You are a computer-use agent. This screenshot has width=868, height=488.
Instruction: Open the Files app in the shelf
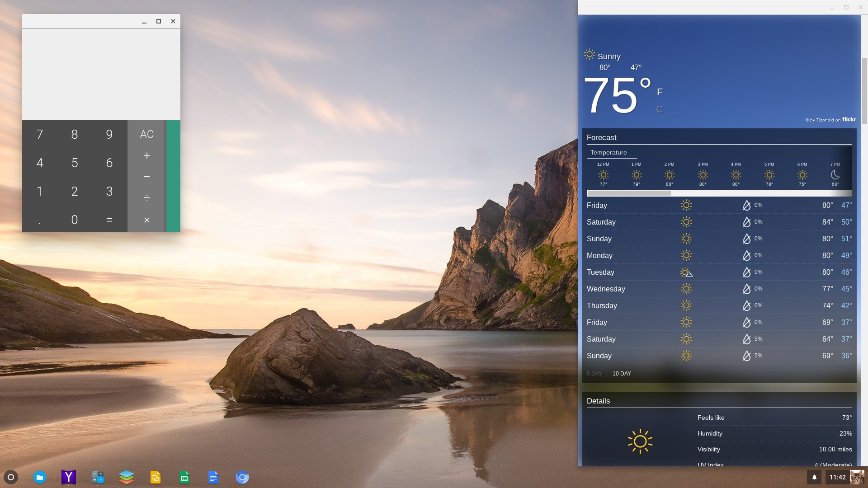click(40, 477)
